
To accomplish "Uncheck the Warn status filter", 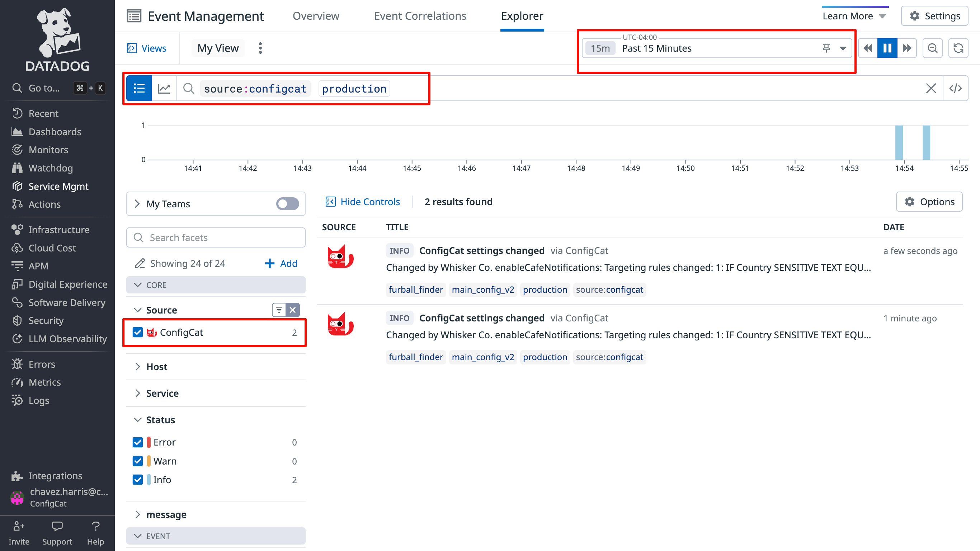I will click(138, 461).
